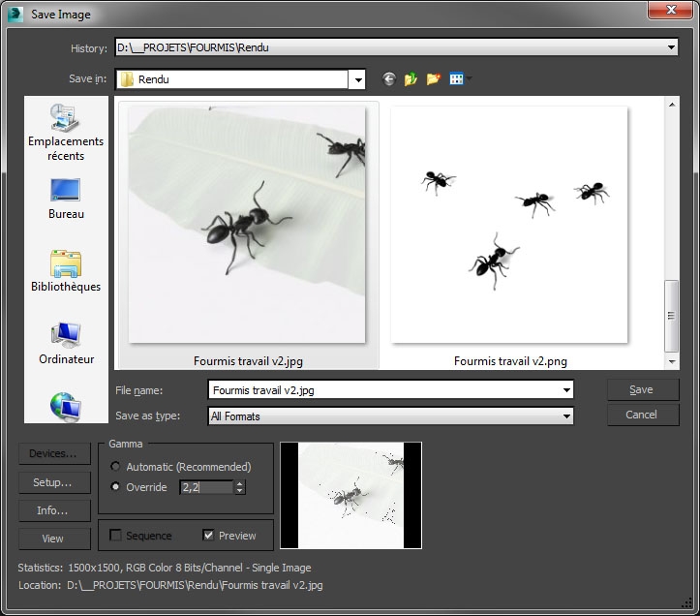Open Bibliothèques in places bar
The height and width of the screenshot is (616, 700).
pyautogui.click(x=66, y=270)
